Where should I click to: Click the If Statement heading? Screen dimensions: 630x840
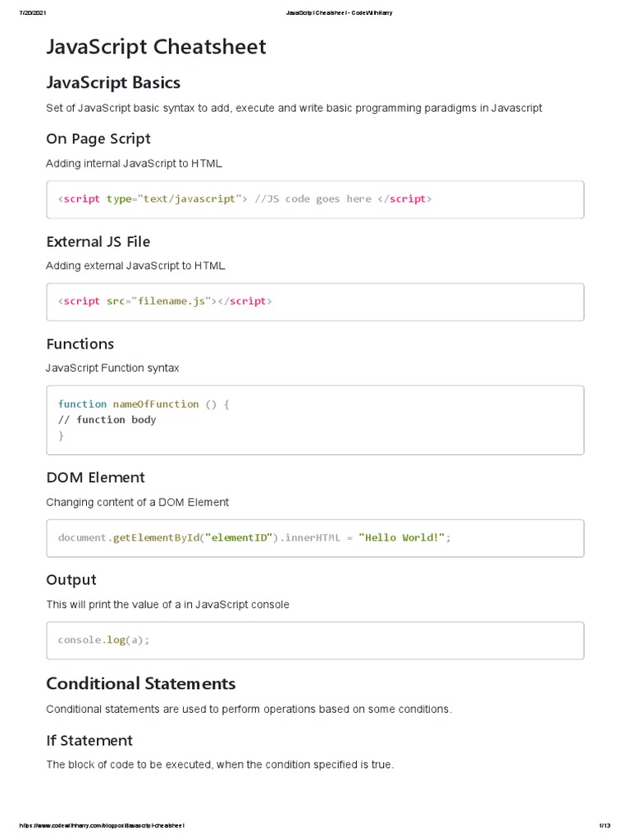[x=89, y=741]
